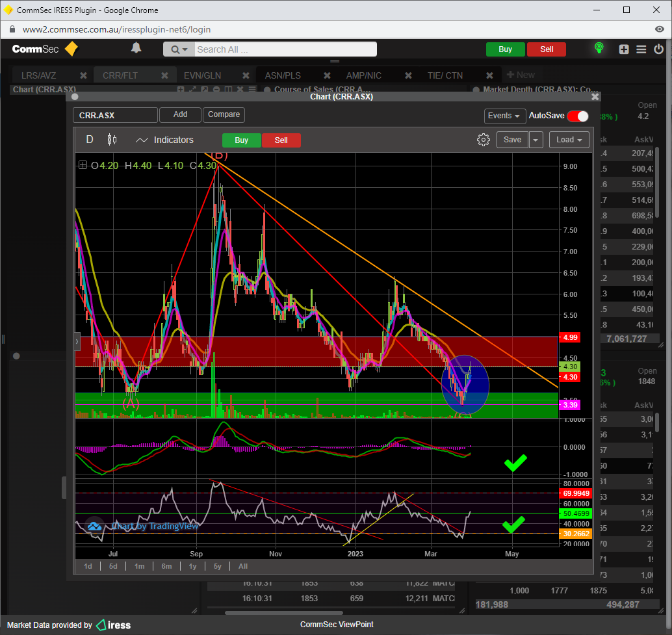
Task: Select the 1m time range
Action: coord(139,567)
